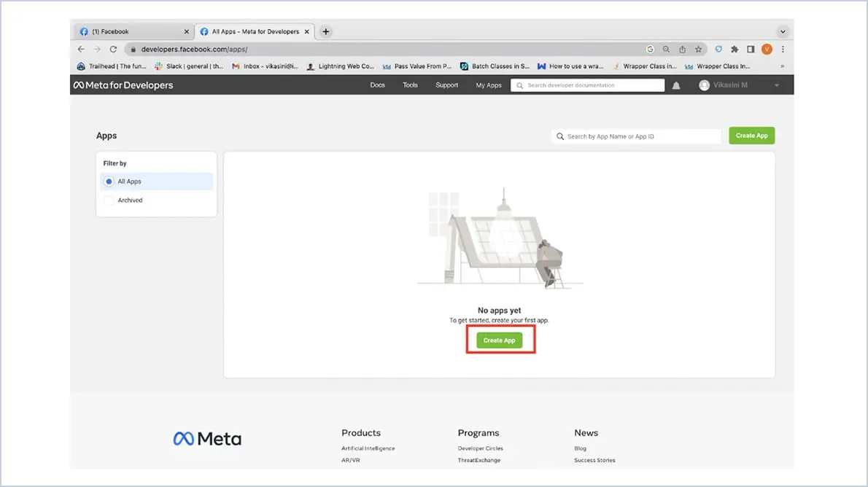
Task: Open the notifications bell icon
Action: point(676,85)
